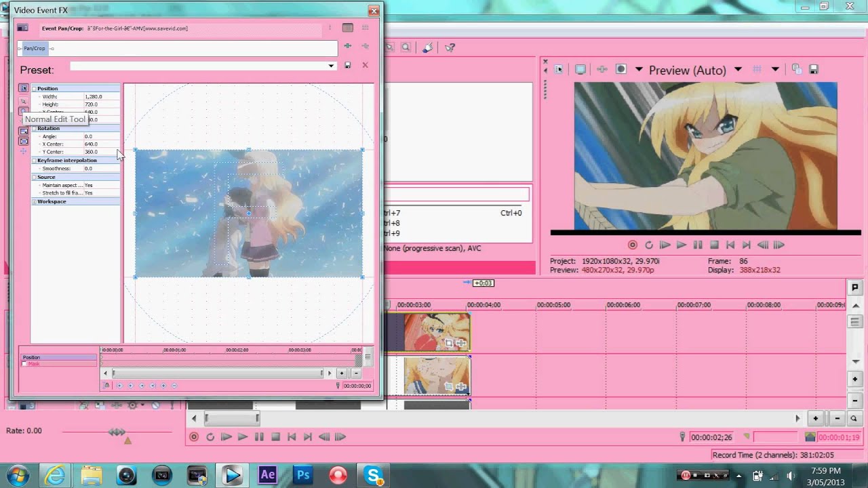Delete the Pan/Crop preset

pyautogui.click(x=365, y=65)
